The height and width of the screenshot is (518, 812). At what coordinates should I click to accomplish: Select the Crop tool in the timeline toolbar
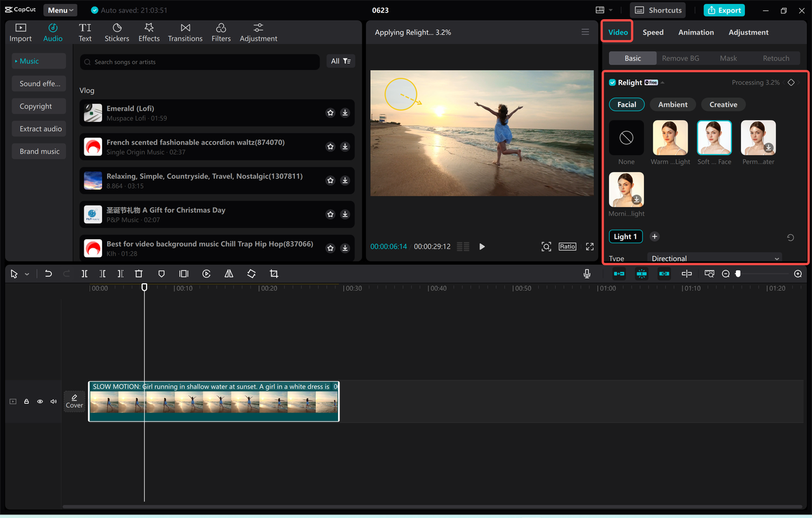click(273, 274)
